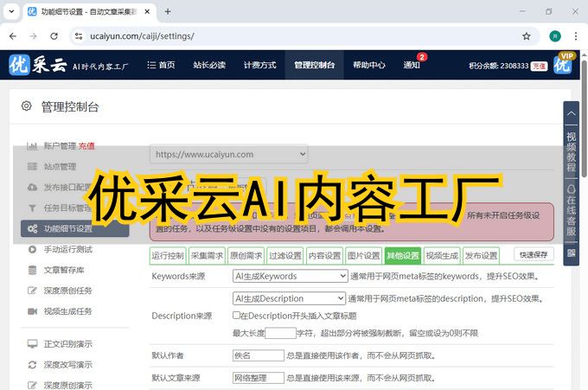Image resolution: width=588 pixels, height=390 pixels.
Task: Click the 默认作者 input field
Action: [258, 355]
